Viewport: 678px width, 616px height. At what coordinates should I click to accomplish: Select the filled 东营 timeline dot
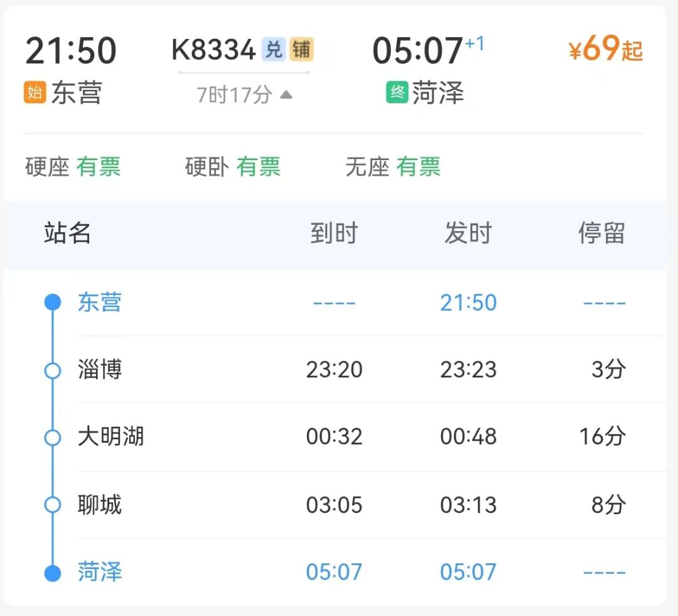[x=53, y=302]
